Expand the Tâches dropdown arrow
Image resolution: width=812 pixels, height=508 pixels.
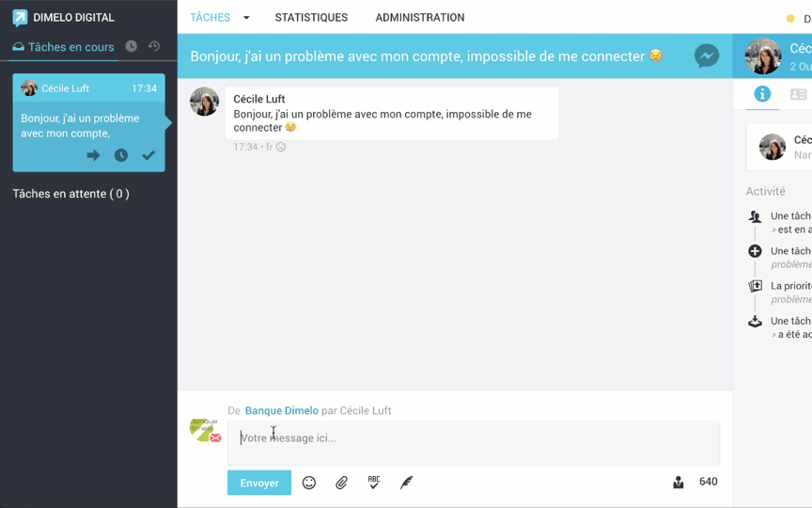pyautogui.click(x=246, y=18)
